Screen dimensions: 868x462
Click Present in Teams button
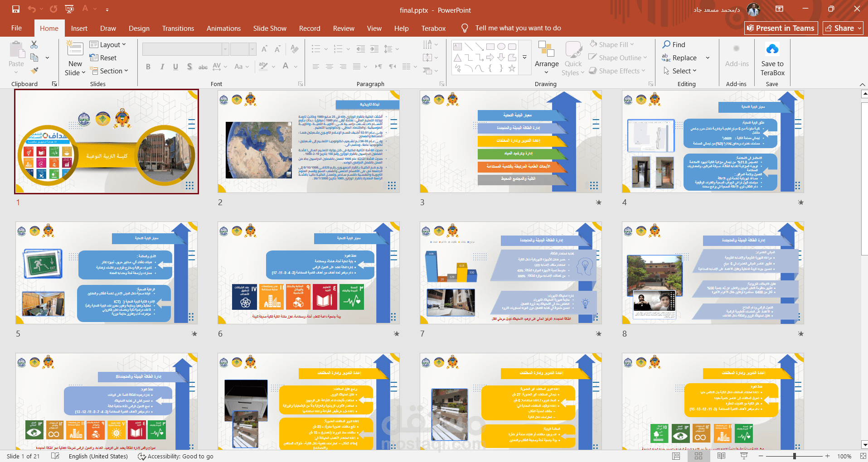click(781, 28)
